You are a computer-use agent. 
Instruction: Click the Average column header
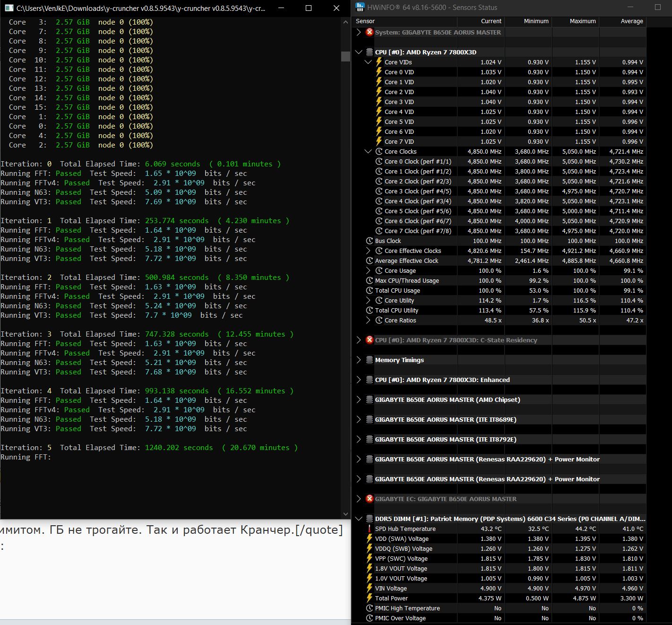point(622,21)
